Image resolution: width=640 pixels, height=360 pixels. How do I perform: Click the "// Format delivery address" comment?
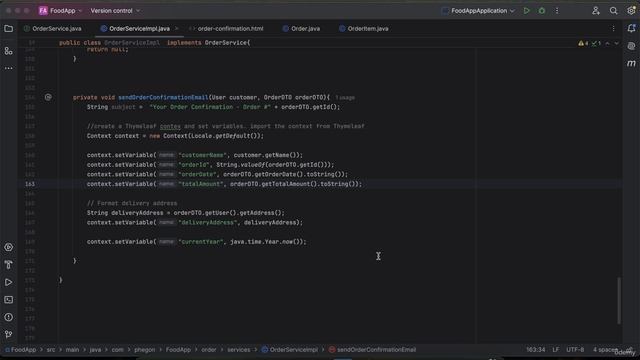click(132, 203)
